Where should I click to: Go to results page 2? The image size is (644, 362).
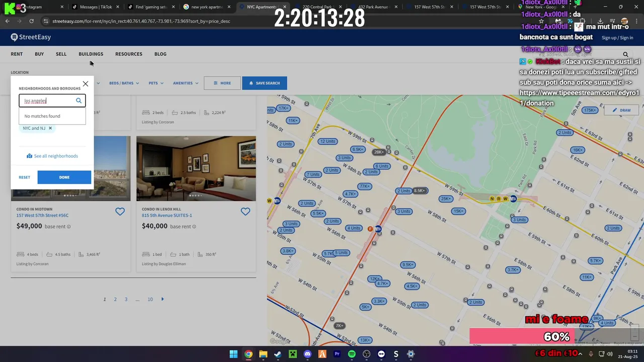click(x=115, y=299)
